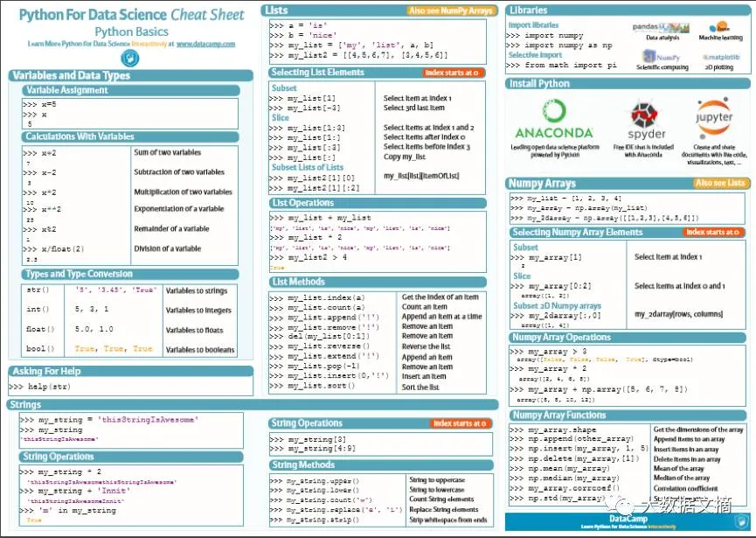Select '>>> my_list.index(a)' code line

[318, 297]
